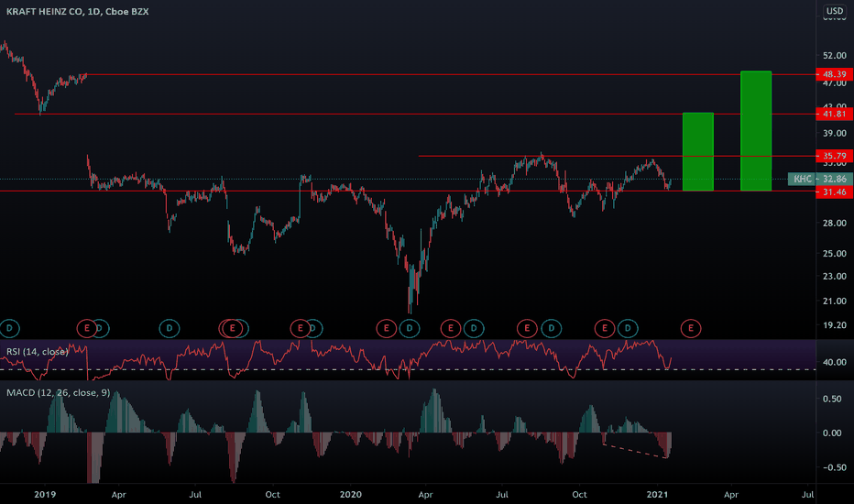This screenshot has height=504, width=854.
Task: Click the dividend D marker from March 2020
Action: tap(410, 328)
